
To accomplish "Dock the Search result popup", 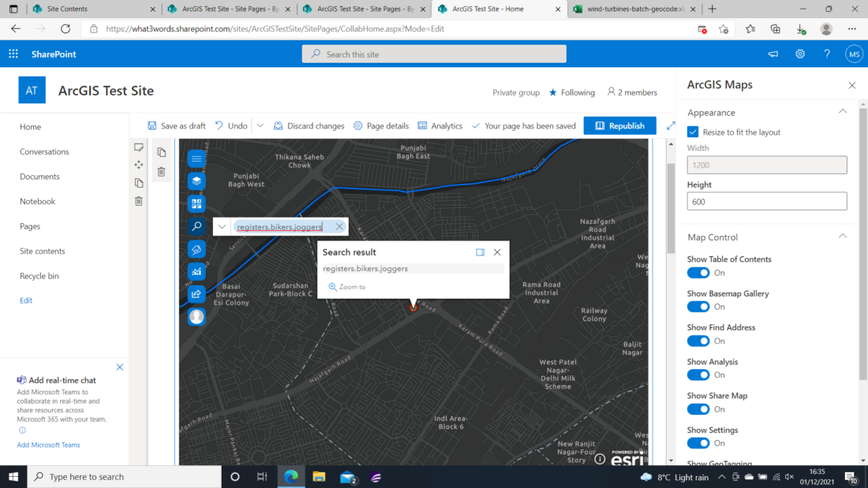I will (480, 252).
